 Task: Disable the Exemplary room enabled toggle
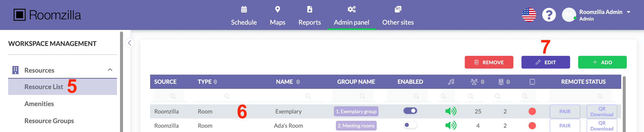coord(410,111)
